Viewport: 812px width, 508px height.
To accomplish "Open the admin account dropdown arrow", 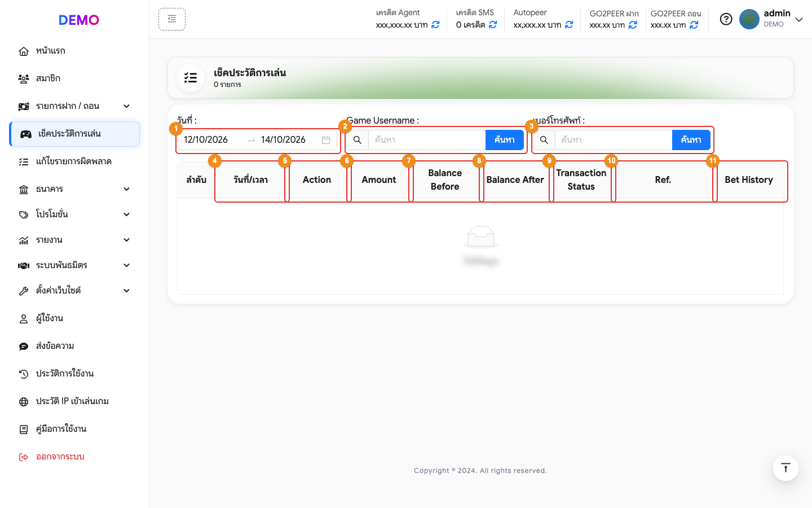I will [x=799, y=20].
